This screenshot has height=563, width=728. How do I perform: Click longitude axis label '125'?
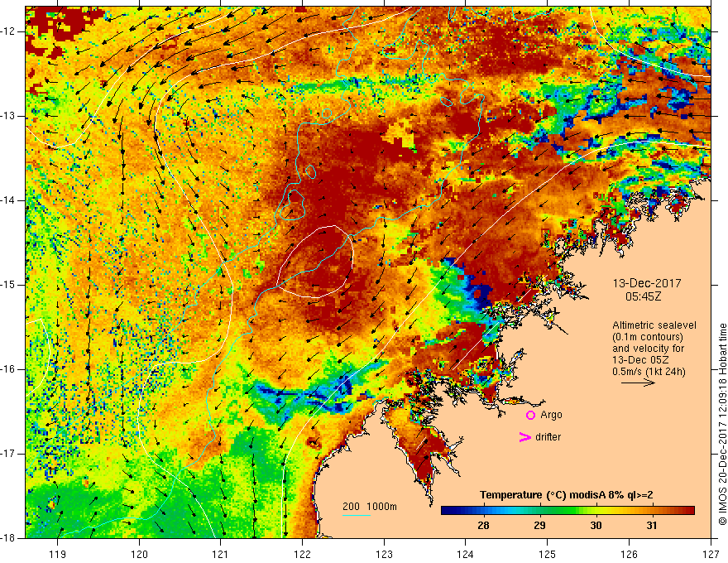(x=548, y=554)
